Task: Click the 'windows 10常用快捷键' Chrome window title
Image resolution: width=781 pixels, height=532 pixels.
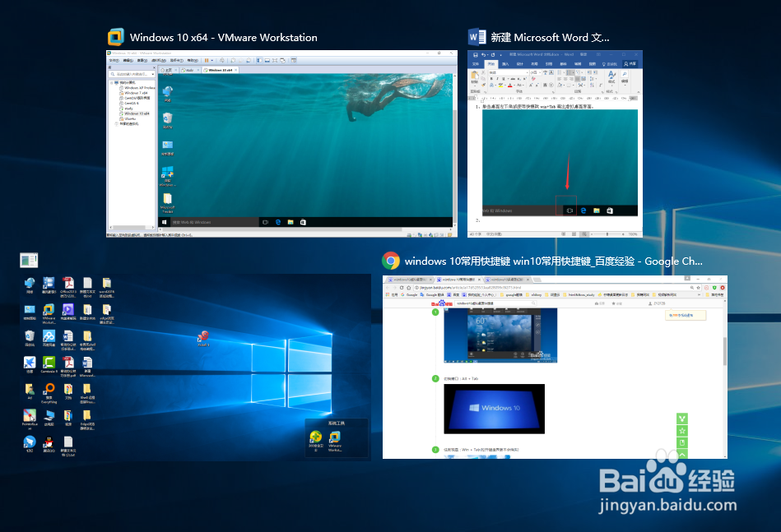Action: click(553, 261)
